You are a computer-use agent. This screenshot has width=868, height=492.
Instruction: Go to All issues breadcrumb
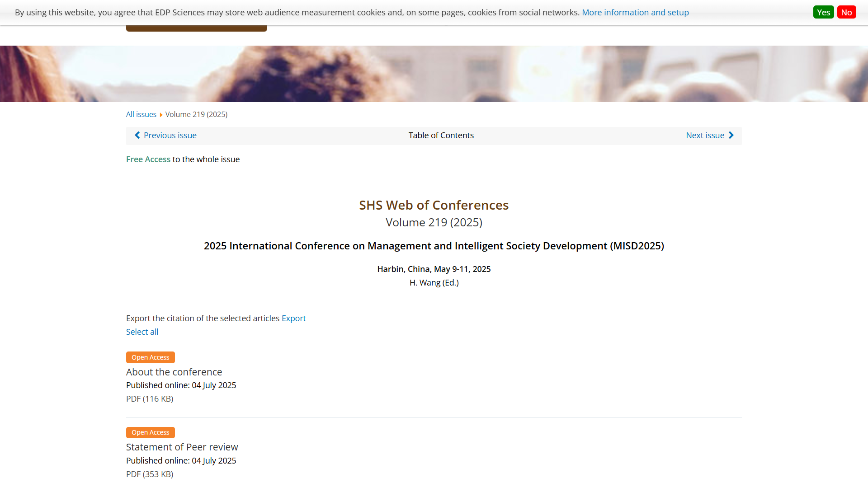pyautogui.click(x=141, y=114)
